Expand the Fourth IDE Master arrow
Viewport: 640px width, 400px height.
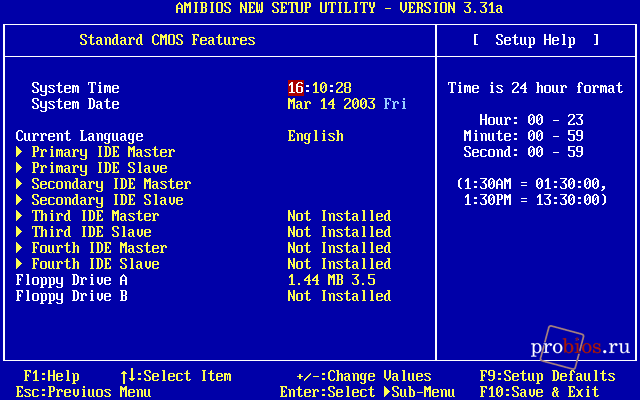(x=19, y=247)
